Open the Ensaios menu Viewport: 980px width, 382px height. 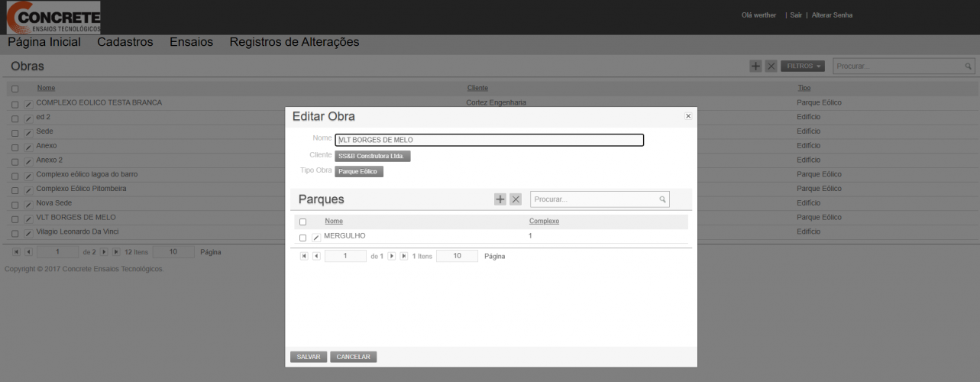click(x=191, y=42)
